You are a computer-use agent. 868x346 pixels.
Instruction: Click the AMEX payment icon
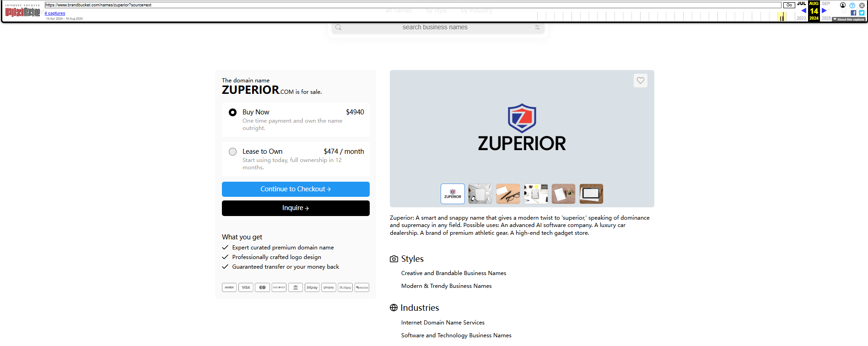229,287
